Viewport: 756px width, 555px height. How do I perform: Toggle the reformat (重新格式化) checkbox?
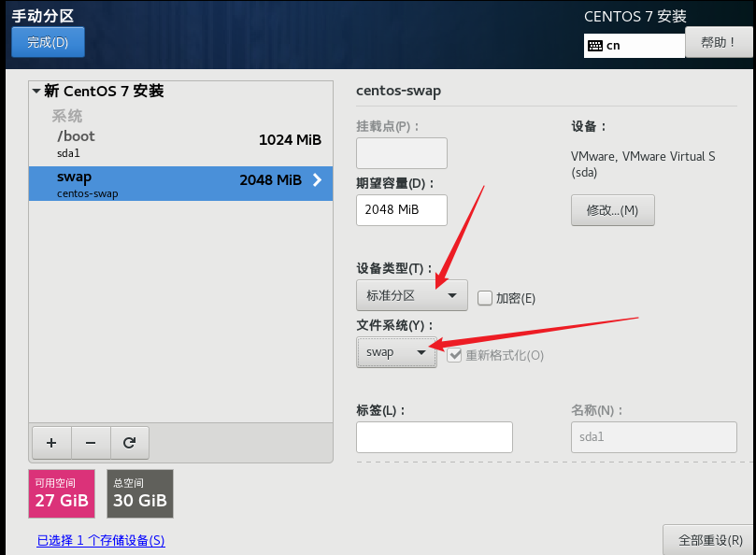click(x=454, y=355)
